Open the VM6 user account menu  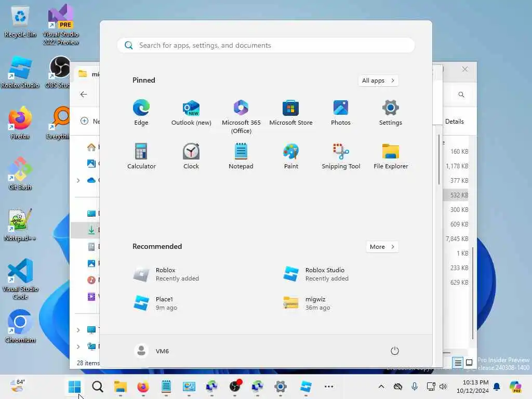(x=151, y=351)
